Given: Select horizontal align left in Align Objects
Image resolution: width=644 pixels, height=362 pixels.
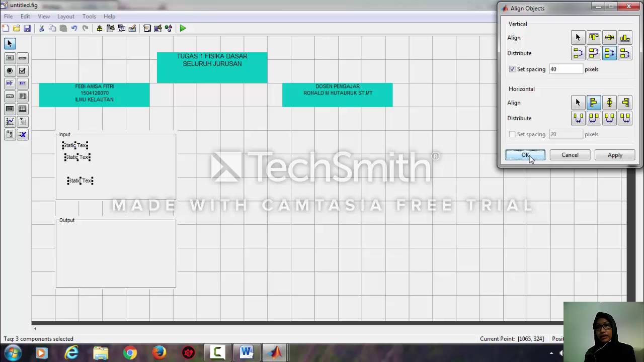Looking at the screenshot, I should 594,103.
